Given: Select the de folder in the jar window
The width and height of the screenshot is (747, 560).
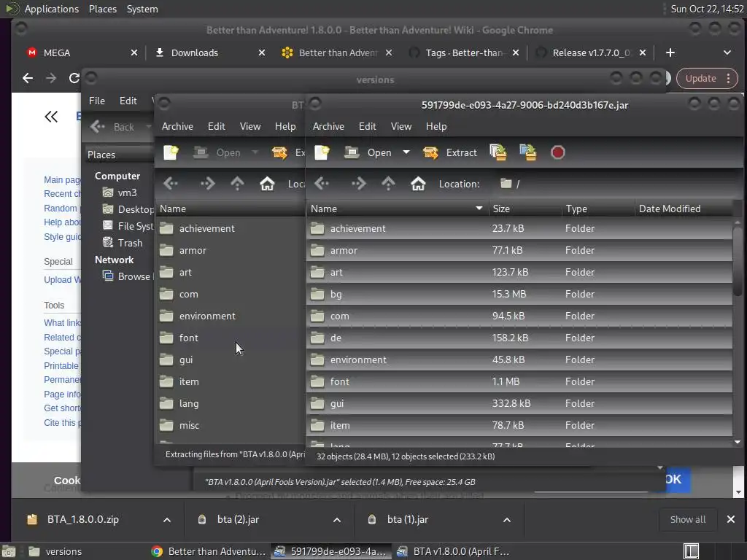Looking at the screenshot, I should [x=519, y=338].
